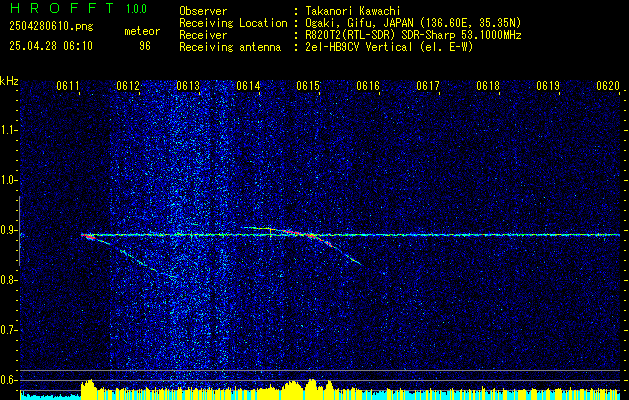The width and height of the screenshot is (629, 400).
Task: Click the HROFFT title text
Action: 62,8
